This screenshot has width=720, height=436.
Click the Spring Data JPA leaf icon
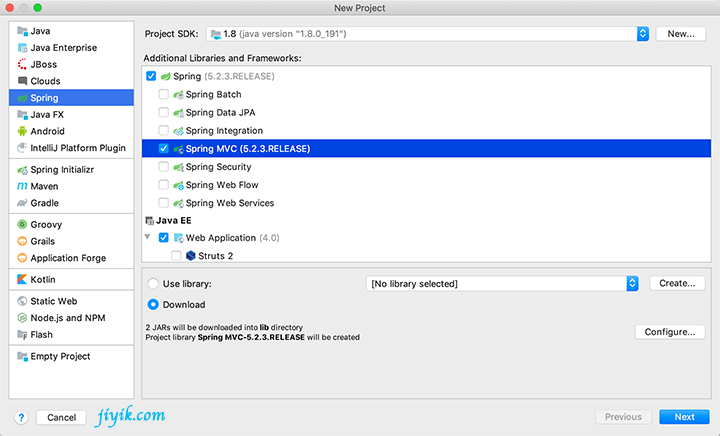coord(178,112)
